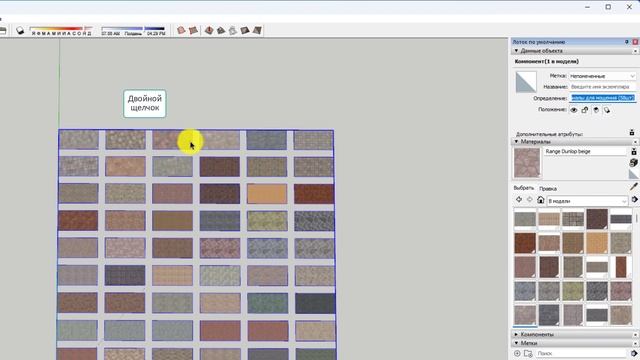Open additional attributes details icon
Viewport: 640px width, 360px height.
(x=632, y=133)
